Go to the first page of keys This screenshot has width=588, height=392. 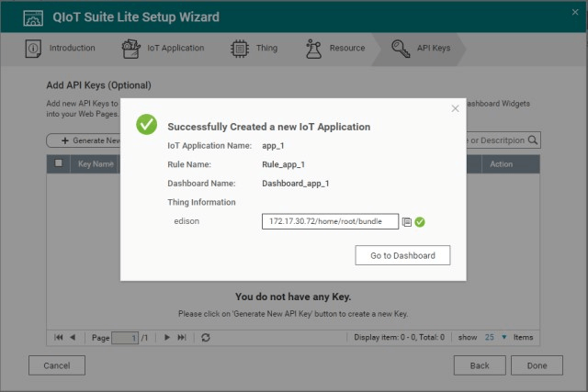pyautogui.click(x=59, y=338)
